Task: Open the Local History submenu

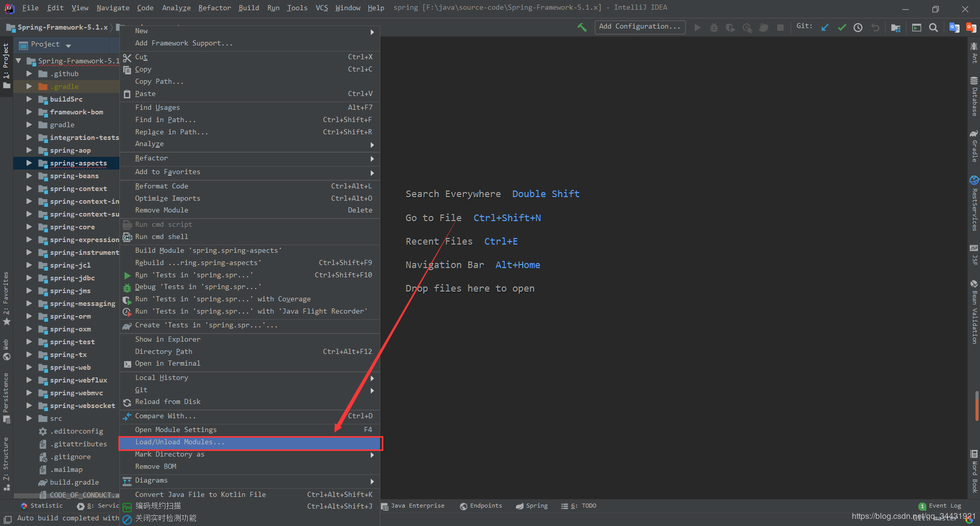Action: point(250,378)
